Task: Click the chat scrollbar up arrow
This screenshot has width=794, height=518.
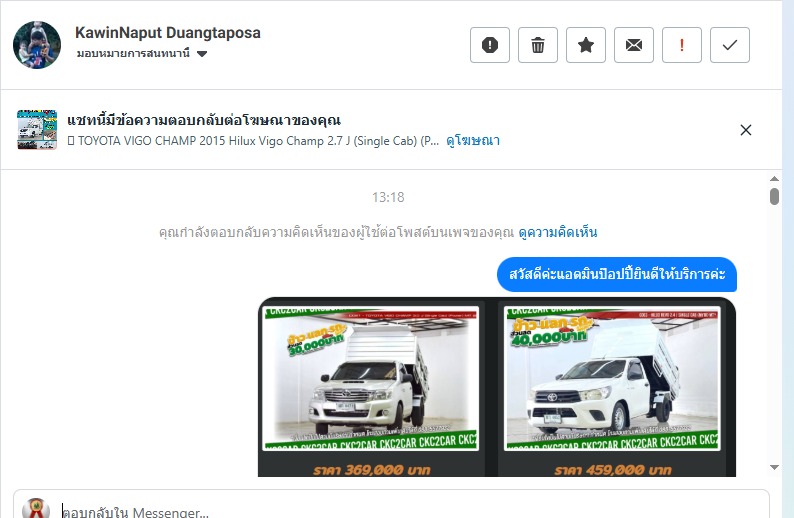Action: click(774, 179)
